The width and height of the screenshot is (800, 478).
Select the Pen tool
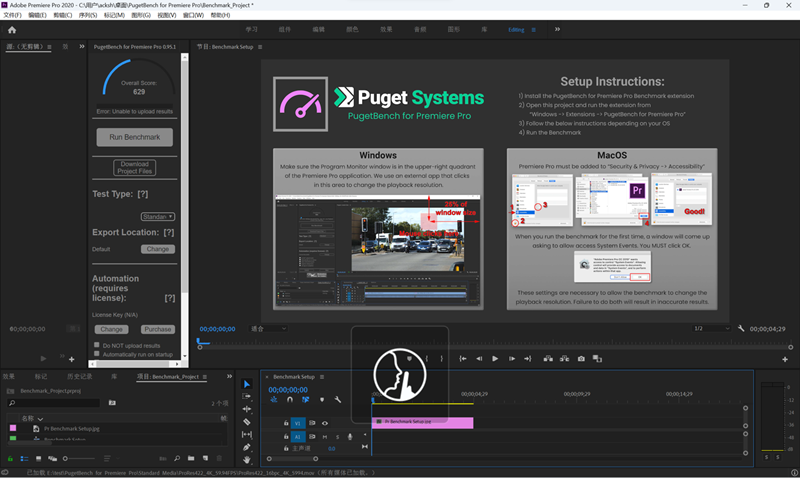point(247,447)
